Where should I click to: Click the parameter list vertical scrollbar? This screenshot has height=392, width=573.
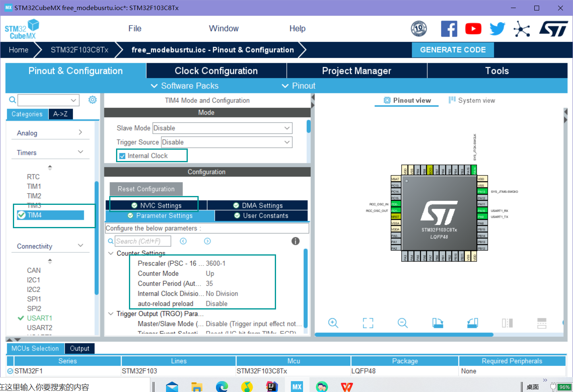305,288
